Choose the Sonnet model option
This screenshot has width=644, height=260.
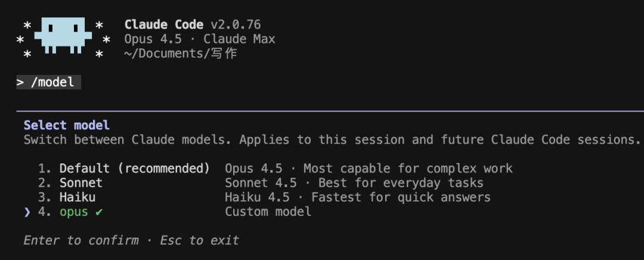coord(80,183)
